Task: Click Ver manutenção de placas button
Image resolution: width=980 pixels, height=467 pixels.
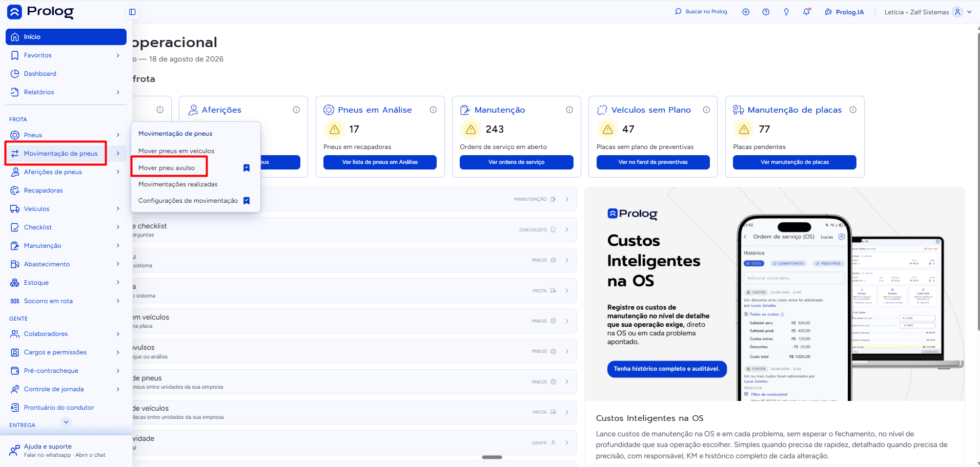Action: coord(794,162)
